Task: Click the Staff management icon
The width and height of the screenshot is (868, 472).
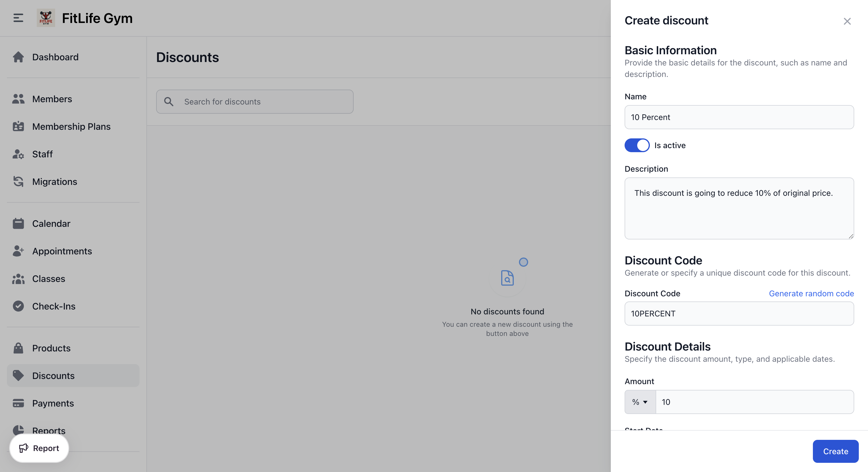Action: pos(18,154)
